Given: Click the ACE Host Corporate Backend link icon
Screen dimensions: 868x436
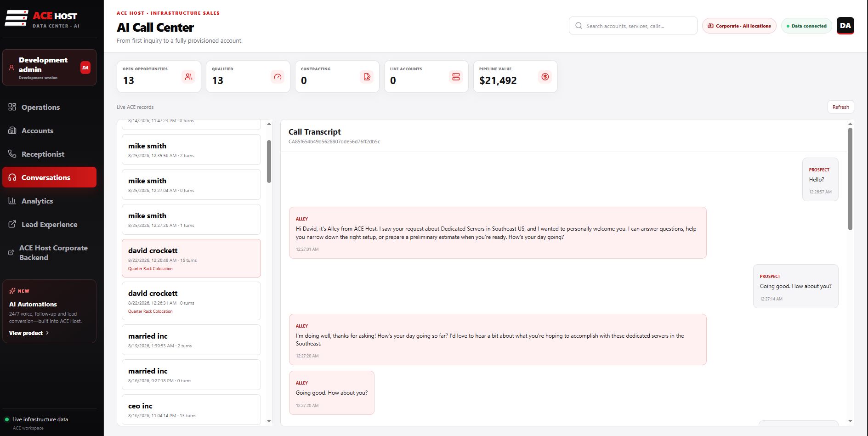Looking at the screenshot, I should (11, 253).
